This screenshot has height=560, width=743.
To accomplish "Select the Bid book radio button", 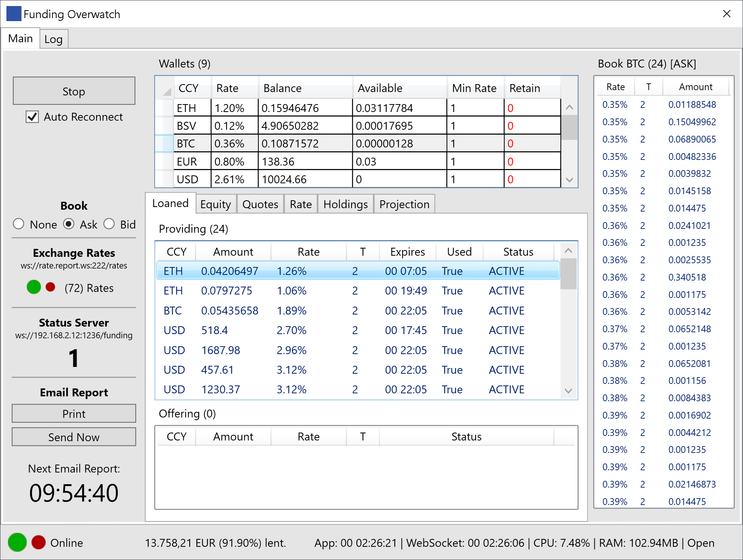I will click(x=109, y=224).
